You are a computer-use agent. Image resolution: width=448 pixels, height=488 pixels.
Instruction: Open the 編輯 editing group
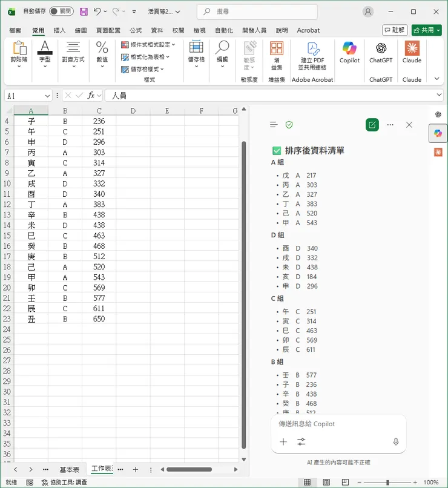[x=222, y=55]
